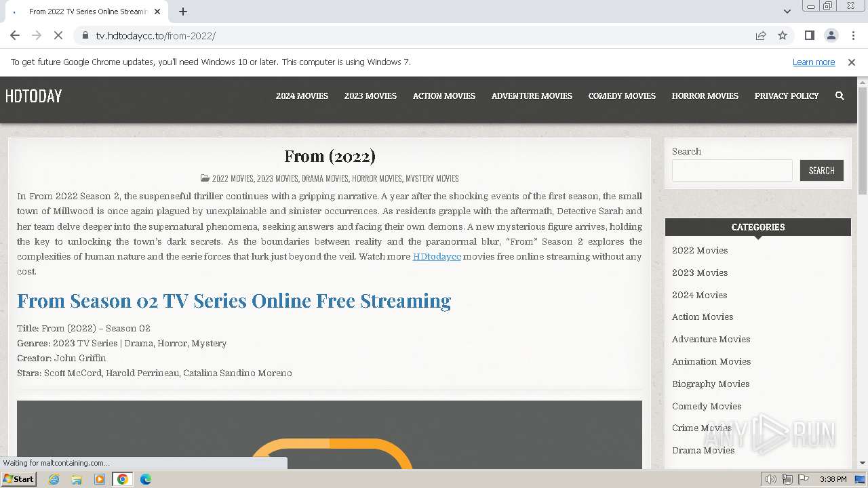Viewport: 868px width, 488px height.
Task: Open MYSTERY MOVIES category tag
Action: pyautogui.click(x=432, y=179)
